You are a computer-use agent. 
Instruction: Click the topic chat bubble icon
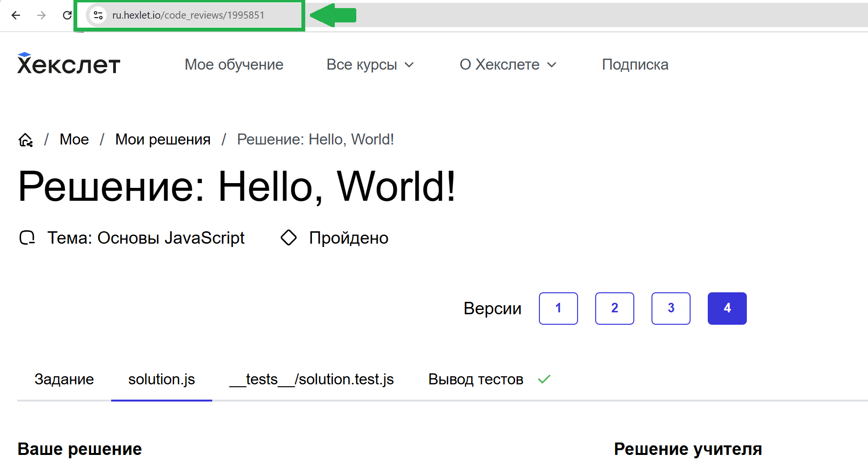click(x=27, y=237)
